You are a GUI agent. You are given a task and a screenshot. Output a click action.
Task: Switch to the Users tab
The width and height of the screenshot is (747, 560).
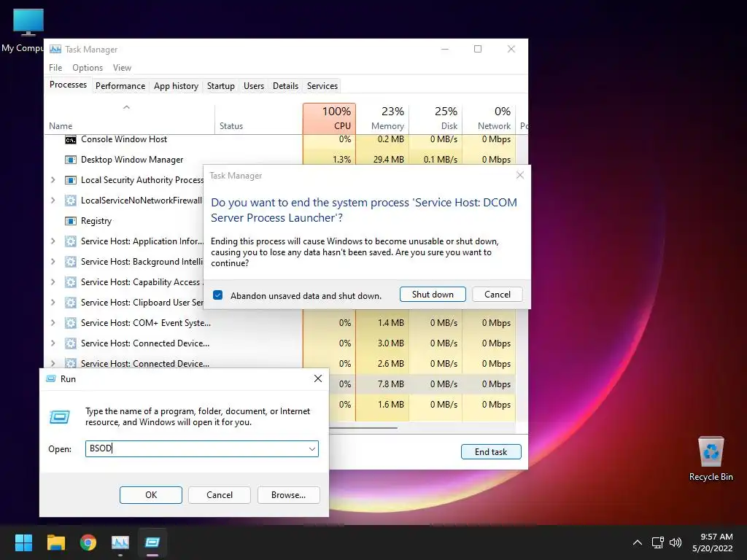tap(253, 86)
